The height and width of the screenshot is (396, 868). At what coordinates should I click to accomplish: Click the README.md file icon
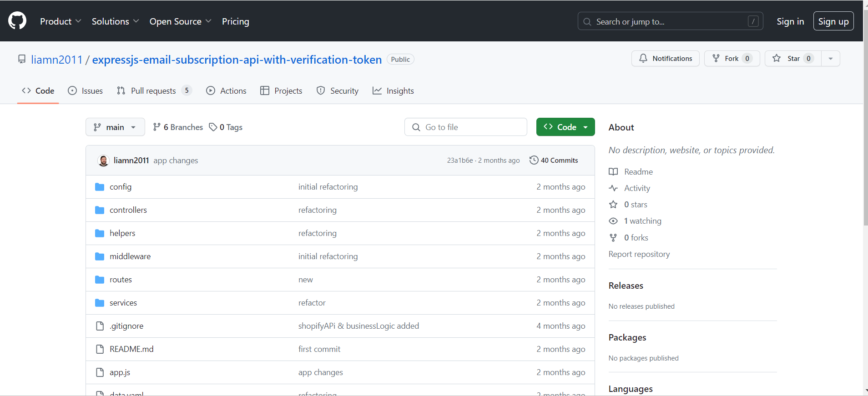(x=100, y=349)
